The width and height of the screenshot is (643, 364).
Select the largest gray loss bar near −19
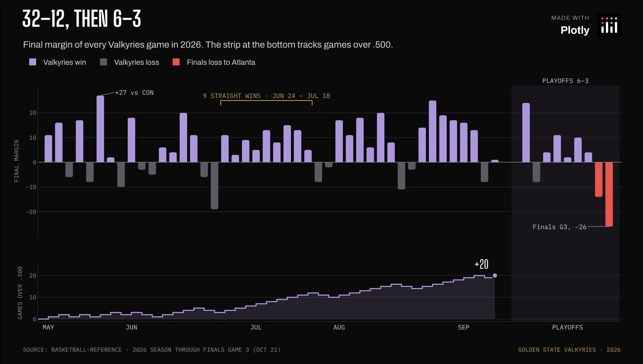point(214,186)
